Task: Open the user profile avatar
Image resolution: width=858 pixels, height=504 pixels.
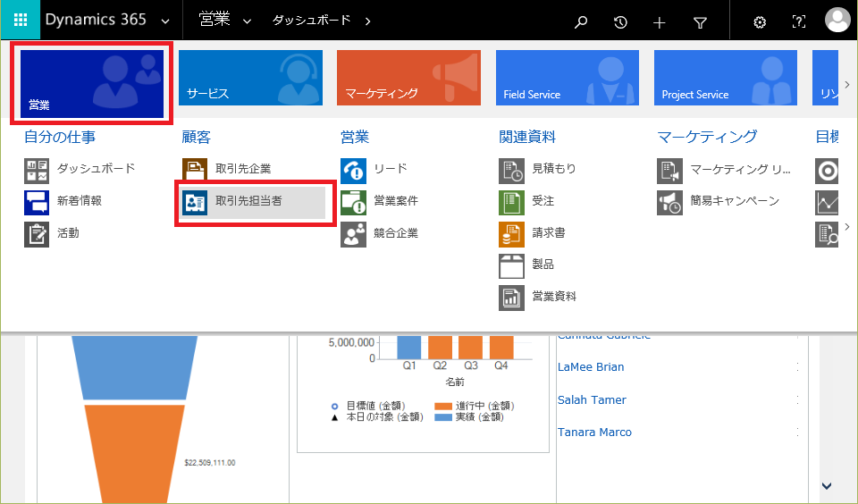Action: 837,21
